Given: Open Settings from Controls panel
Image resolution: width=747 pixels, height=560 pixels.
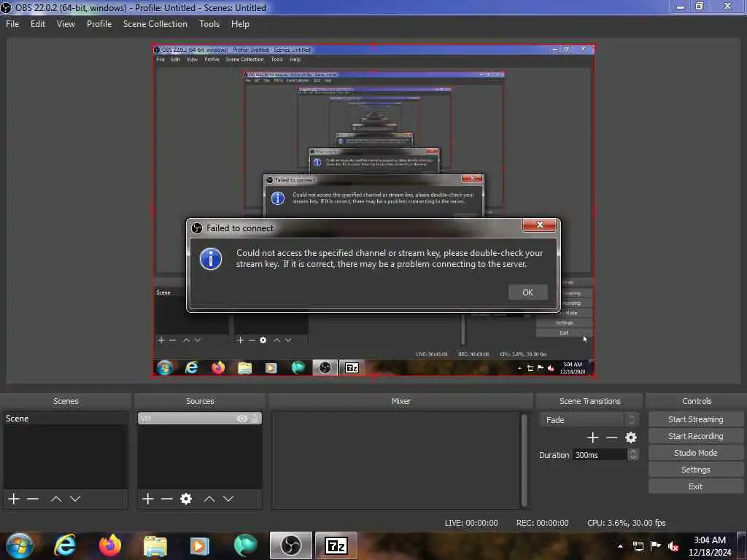Looking at the screenshot, I should click(x=695, y=469).
